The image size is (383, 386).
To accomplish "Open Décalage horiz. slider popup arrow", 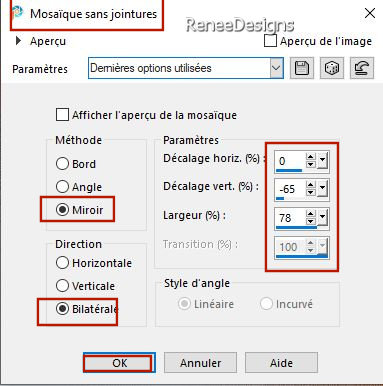I will [x=322, y=161].
